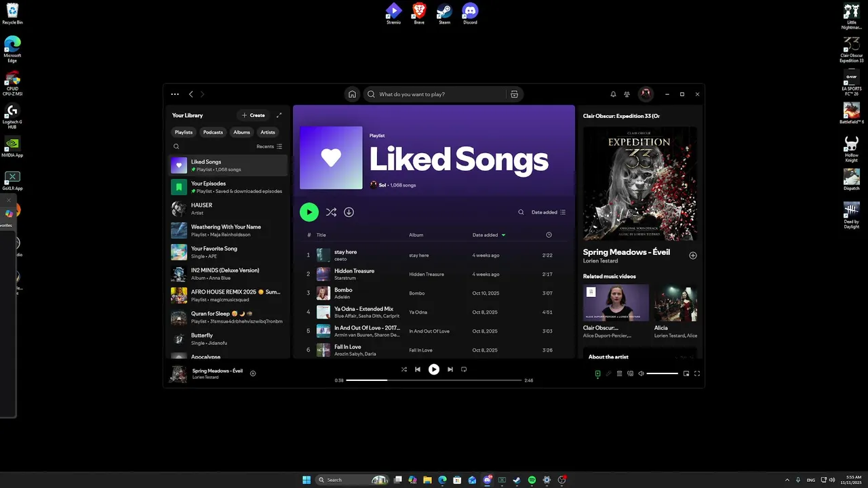
Task: Click the Title column header
Action: pos(321,235)
